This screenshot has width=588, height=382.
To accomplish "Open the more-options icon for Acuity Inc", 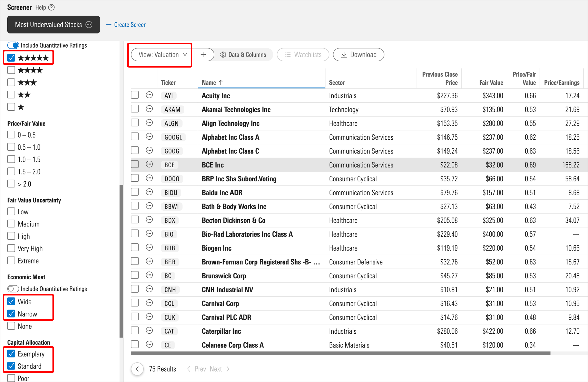I will pos(149,95).
